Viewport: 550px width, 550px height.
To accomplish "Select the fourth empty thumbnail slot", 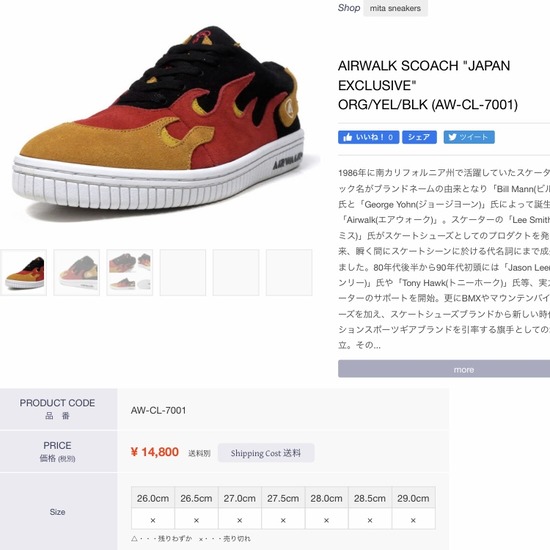I will click(183, 273).
